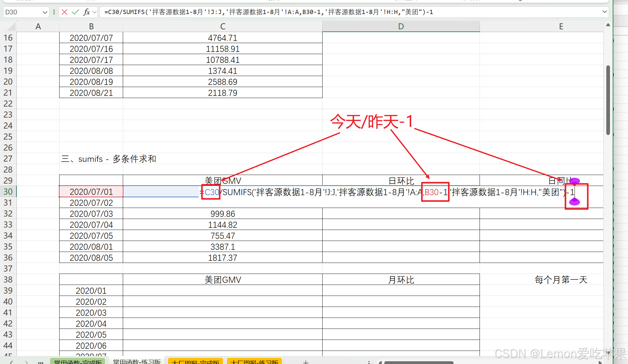
Task: Add a new sheet with plus icon
Action: [306, 362]
